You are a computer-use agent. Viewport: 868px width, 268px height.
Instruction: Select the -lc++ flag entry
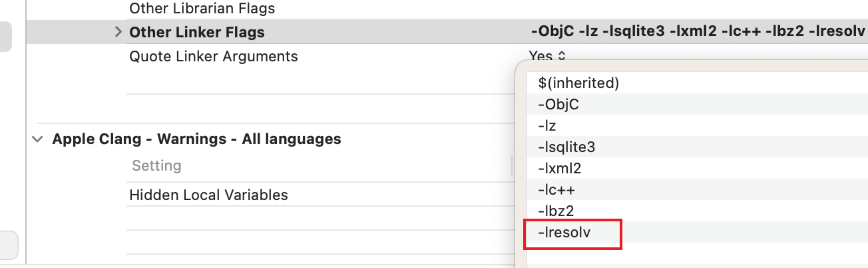click(x=556, y=189)
